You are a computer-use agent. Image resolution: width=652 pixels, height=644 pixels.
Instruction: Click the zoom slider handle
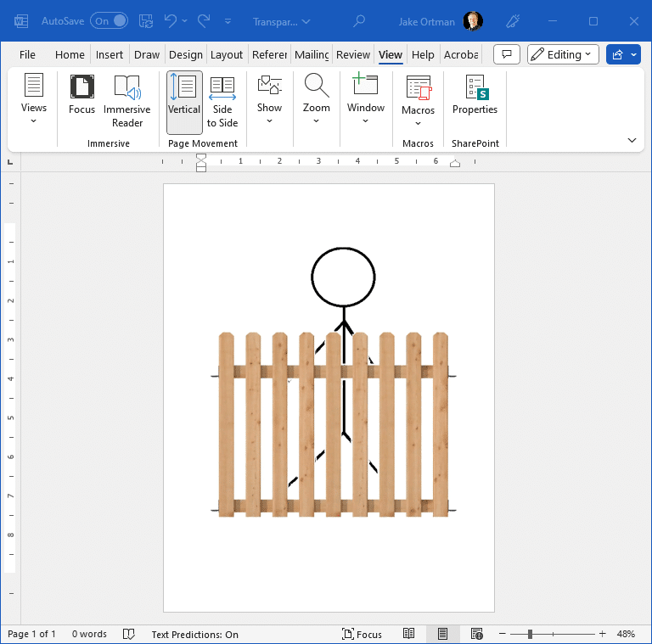tap(530, 634)
